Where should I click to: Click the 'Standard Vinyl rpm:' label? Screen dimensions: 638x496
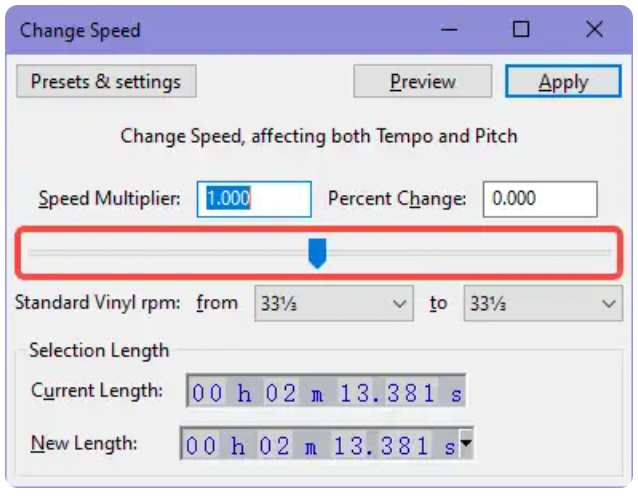pyautogui.click(x=98, y=303)
